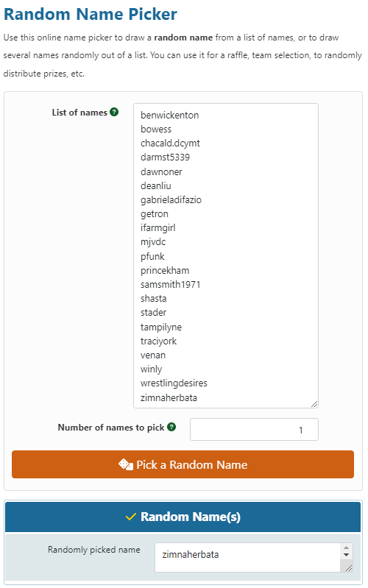This screenshot has width=368, height=588.
Task: Click the Number of names to pick field
Action: pos(254,429)
